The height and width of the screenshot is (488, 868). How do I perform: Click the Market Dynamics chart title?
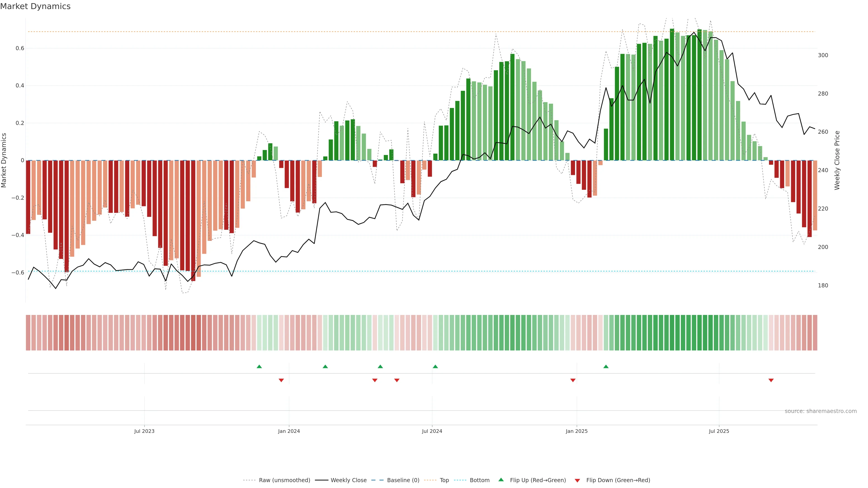[35, 6]
